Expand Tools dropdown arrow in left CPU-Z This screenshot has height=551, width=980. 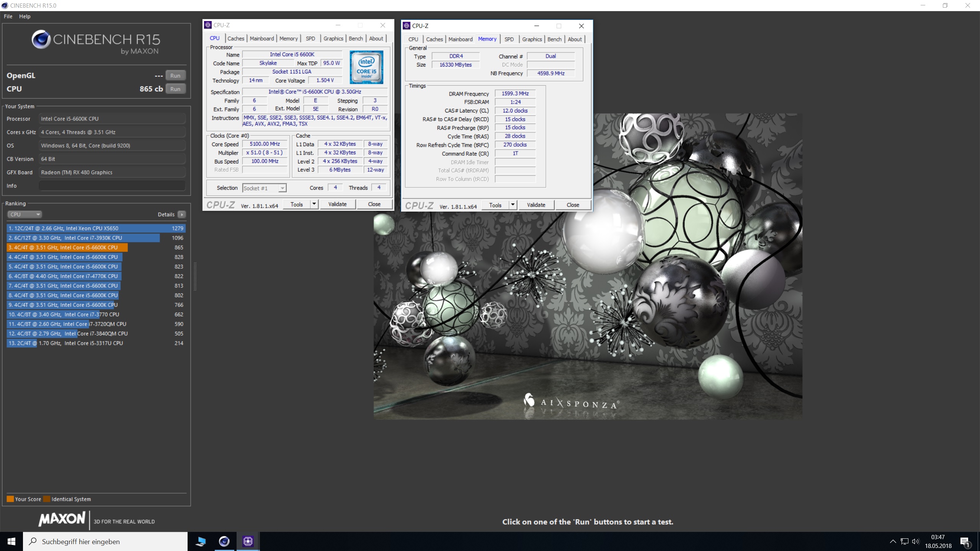pos(314,204)
